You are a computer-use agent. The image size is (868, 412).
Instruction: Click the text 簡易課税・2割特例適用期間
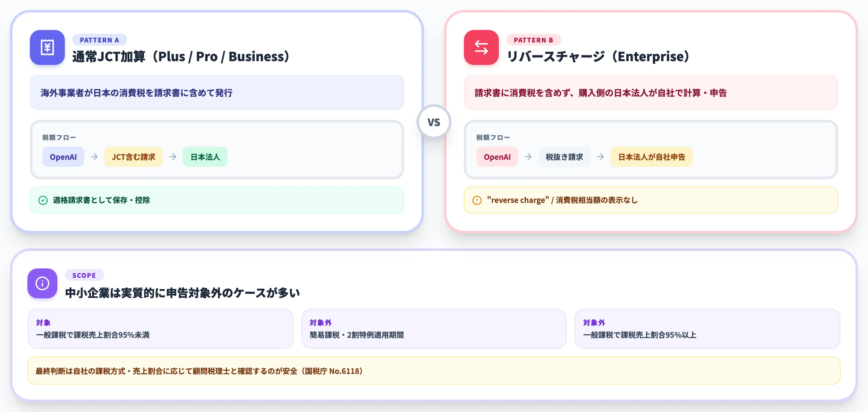pyautogui.click(x=356, y=335)
